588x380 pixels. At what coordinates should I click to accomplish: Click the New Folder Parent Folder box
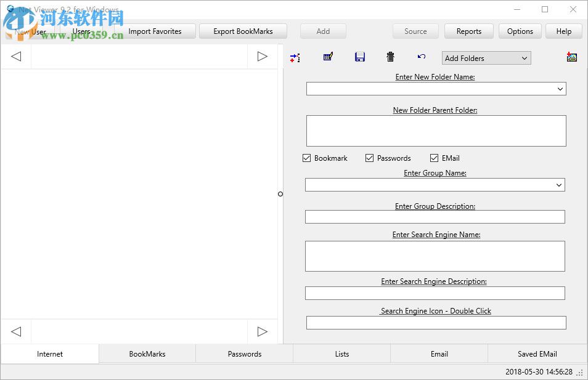click(436, 131)
